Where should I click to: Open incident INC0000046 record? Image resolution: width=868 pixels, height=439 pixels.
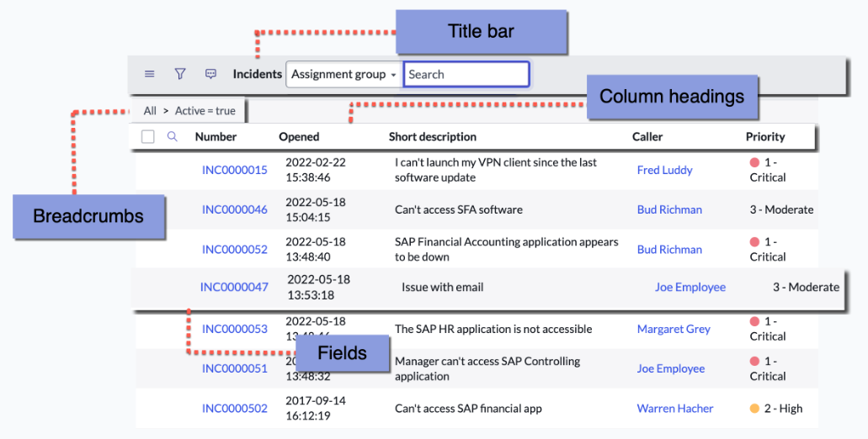235,209
